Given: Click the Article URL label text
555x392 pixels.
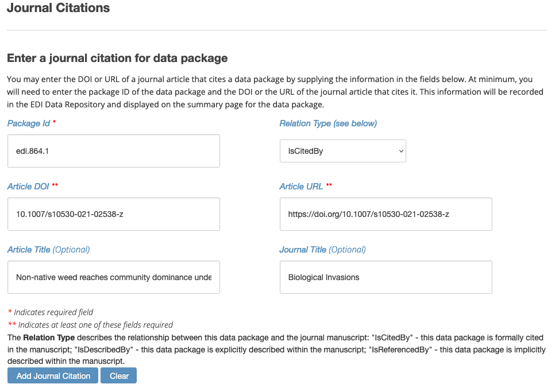Looking at the screenshot, I should [x=301, y=187].
